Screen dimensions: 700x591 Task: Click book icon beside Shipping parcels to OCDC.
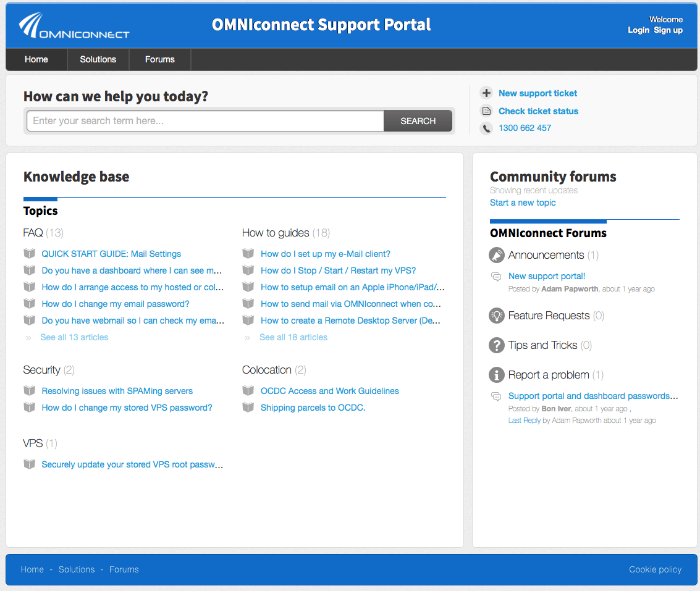[x=248, y=407]
